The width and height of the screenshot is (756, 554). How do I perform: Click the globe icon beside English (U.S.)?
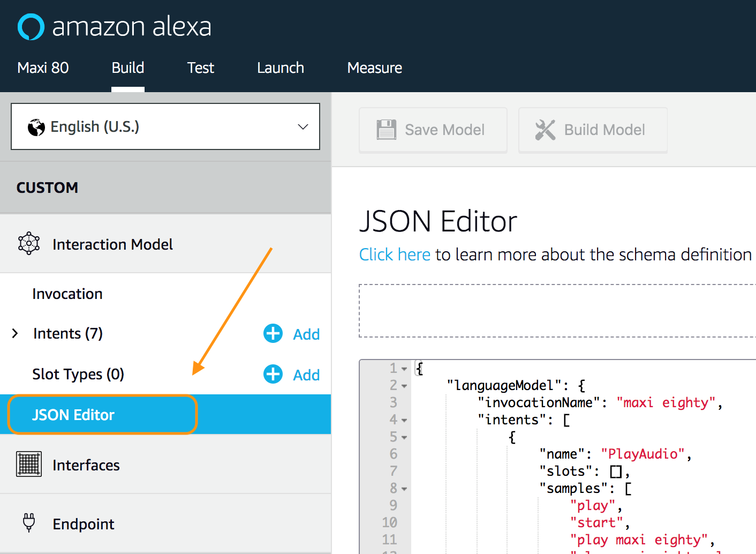[35, 126]
